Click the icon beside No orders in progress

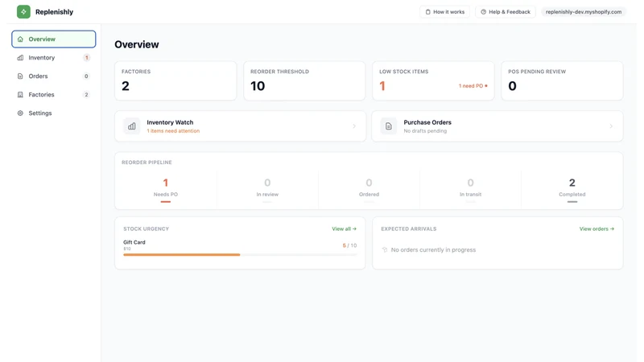pyautogui.click(x=385, y=249)
